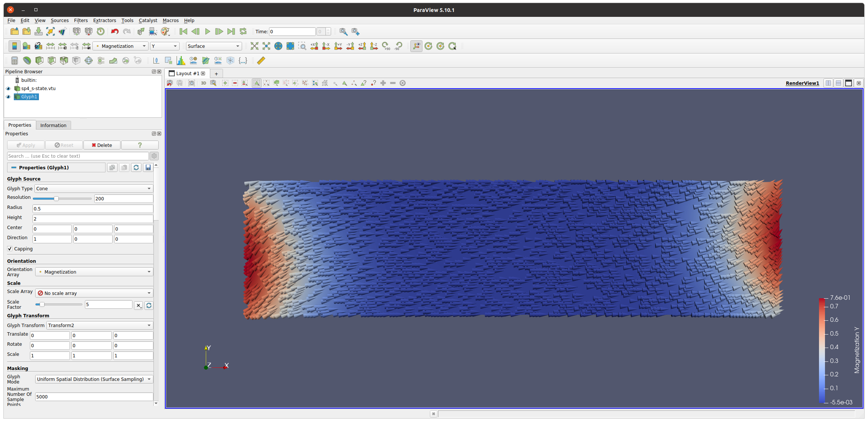The width and height of the screenshot is (868, 422).
Task: Click the Calculator filter icon
Action: [x=15, y=61]
